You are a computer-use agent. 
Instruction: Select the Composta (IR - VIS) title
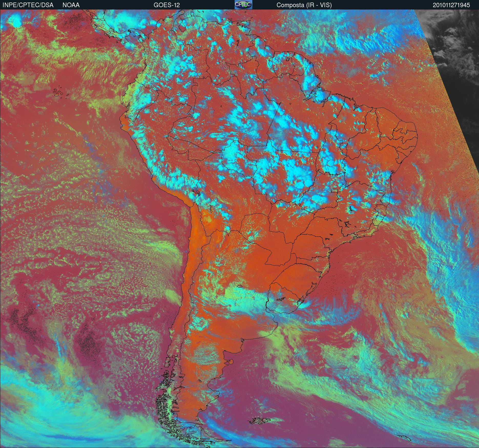304,5
